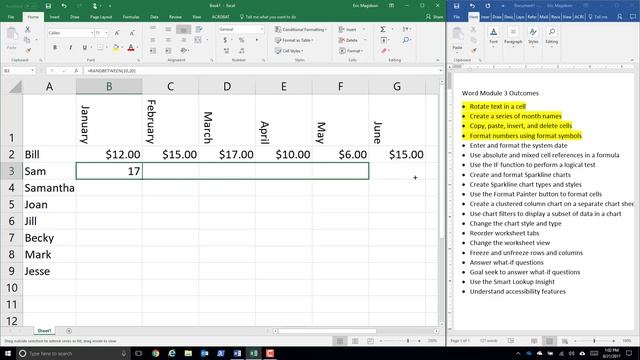This screenshot has height=360, width=640.
Task: Open Word Editing group button
Action: click(x=551, y=37)
